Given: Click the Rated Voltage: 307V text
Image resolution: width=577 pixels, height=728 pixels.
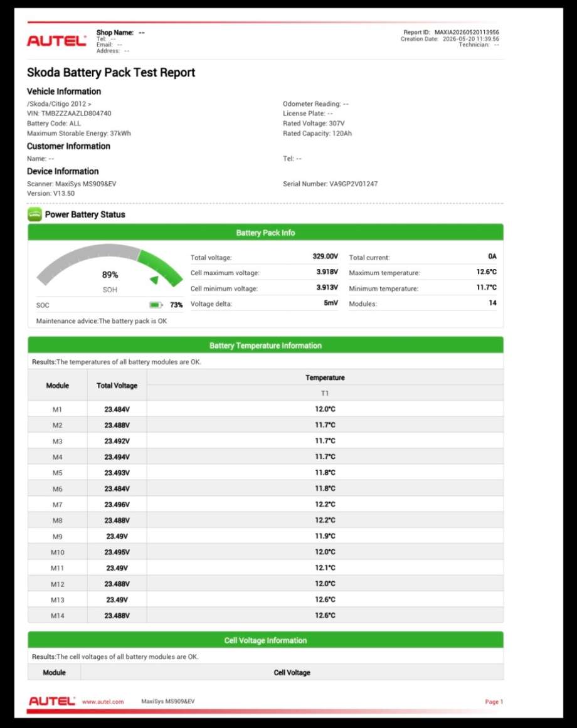Looking at the screenshot, I should click(x=314, y=124).
